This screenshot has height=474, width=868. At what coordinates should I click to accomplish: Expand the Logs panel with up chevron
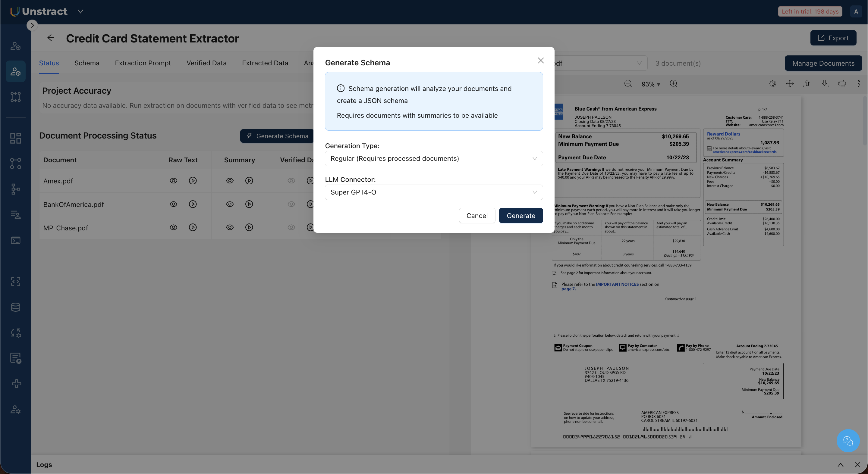coord(840,465)
